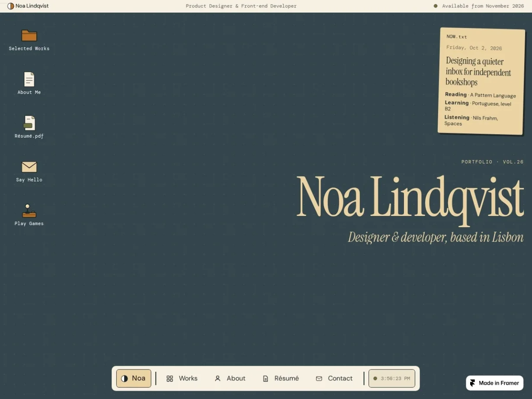The image size is (532, 399).
Task: Open the Say Hello envelope icon
Action: [x=29, y=167]
